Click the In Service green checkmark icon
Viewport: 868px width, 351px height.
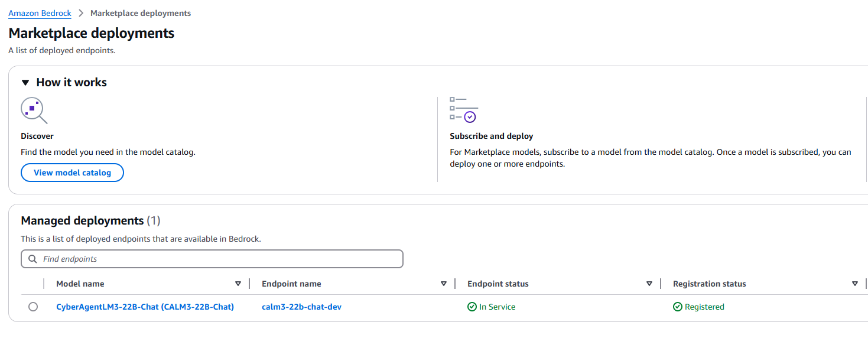pyautogui.click(x=472, y=307)
